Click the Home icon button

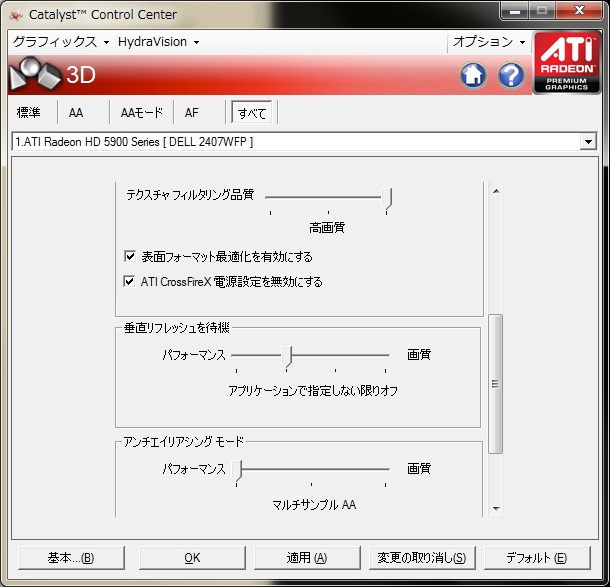click(473, 75)
